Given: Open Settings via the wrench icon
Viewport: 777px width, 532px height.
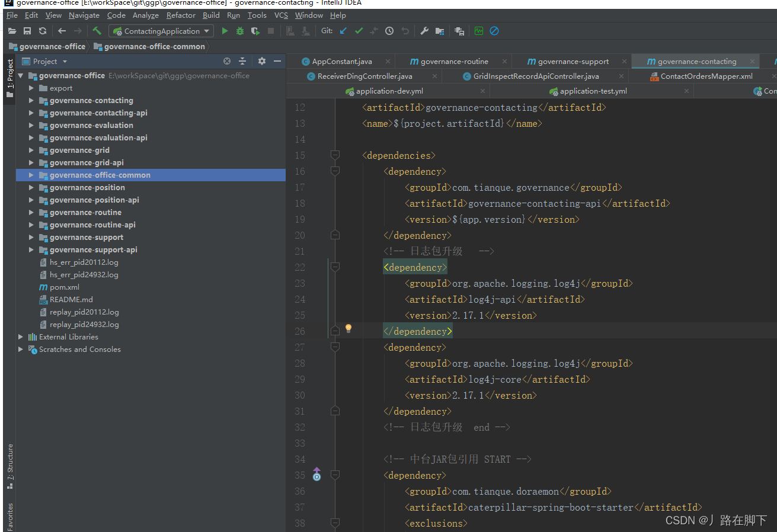Looking at the screenshot, I should (424, 31).
